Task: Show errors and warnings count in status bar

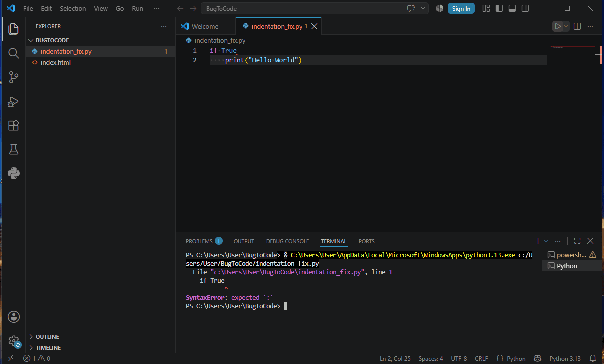Action: coord(37,358)
